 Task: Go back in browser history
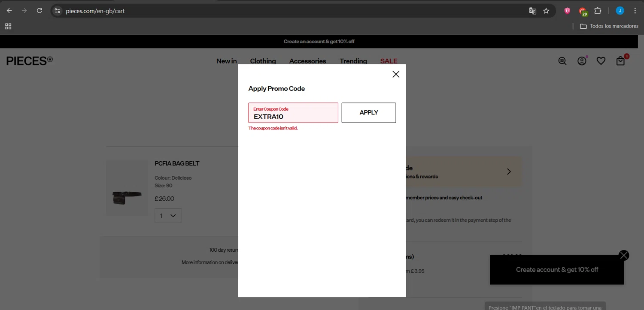click(9, 11)
